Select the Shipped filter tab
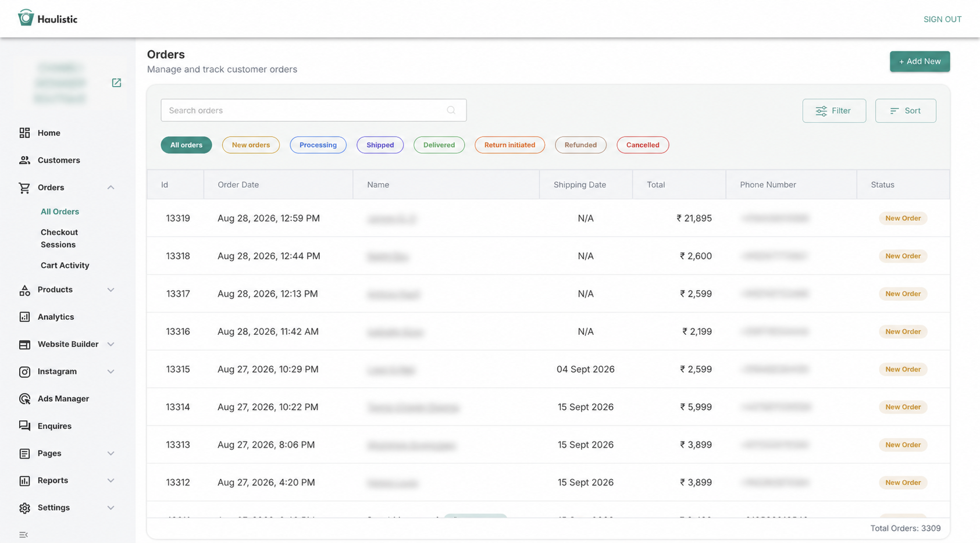This screenshot has width=980, height=543. [x=380, y=145]
